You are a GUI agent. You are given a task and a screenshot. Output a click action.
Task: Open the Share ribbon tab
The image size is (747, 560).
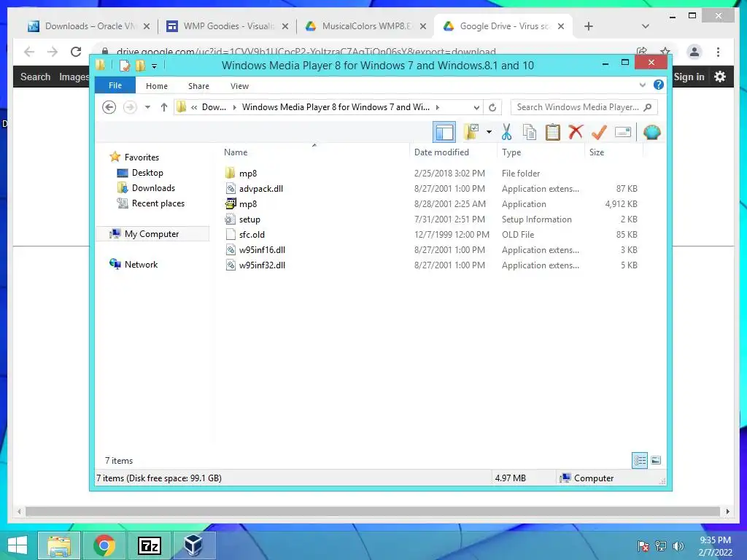click(x=198, y=86)
